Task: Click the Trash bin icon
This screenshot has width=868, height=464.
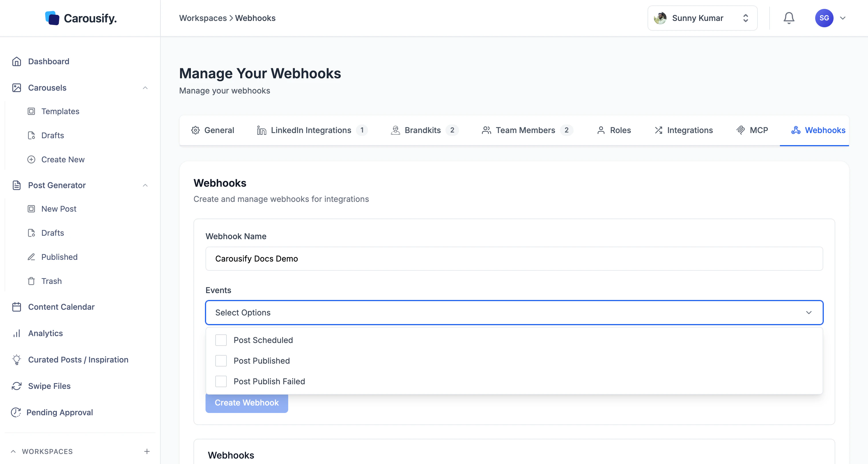Action: click(x=31, y=281)
